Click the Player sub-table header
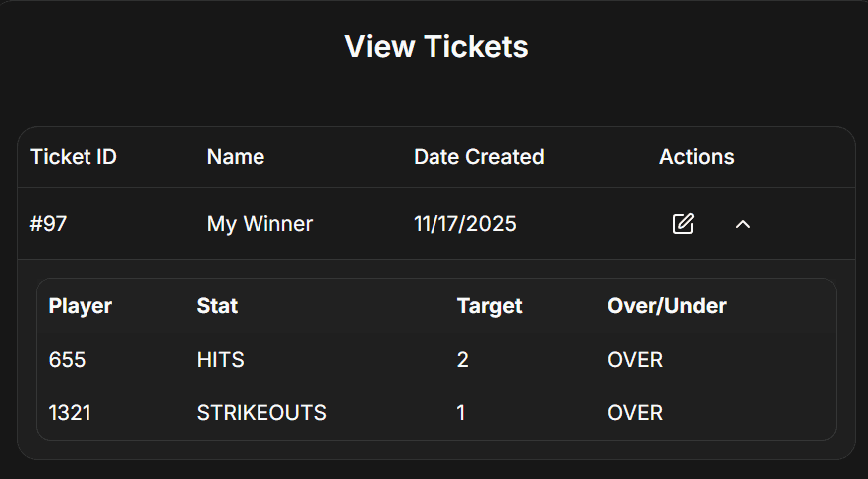This screenshot has width=868, height=479. 81,306
